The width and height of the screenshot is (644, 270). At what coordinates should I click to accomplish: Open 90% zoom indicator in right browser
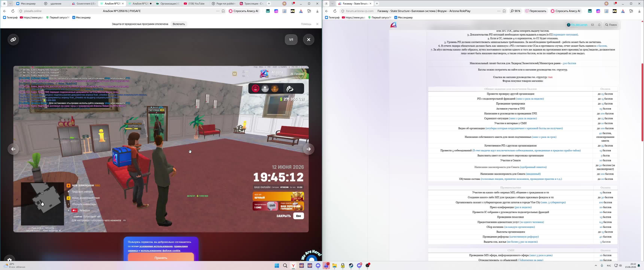click(515, 11)
